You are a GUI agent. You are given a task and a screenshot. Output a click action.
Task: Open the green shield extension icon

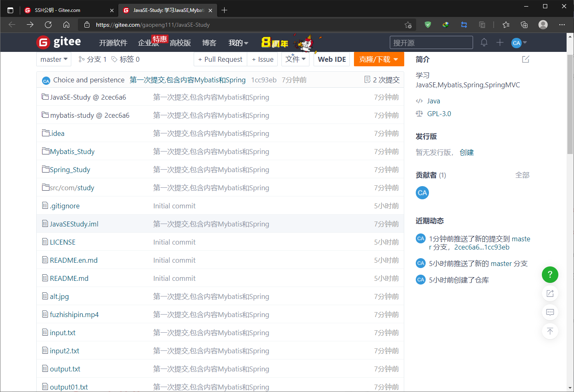pyautogui.click(x=428, y=25)
